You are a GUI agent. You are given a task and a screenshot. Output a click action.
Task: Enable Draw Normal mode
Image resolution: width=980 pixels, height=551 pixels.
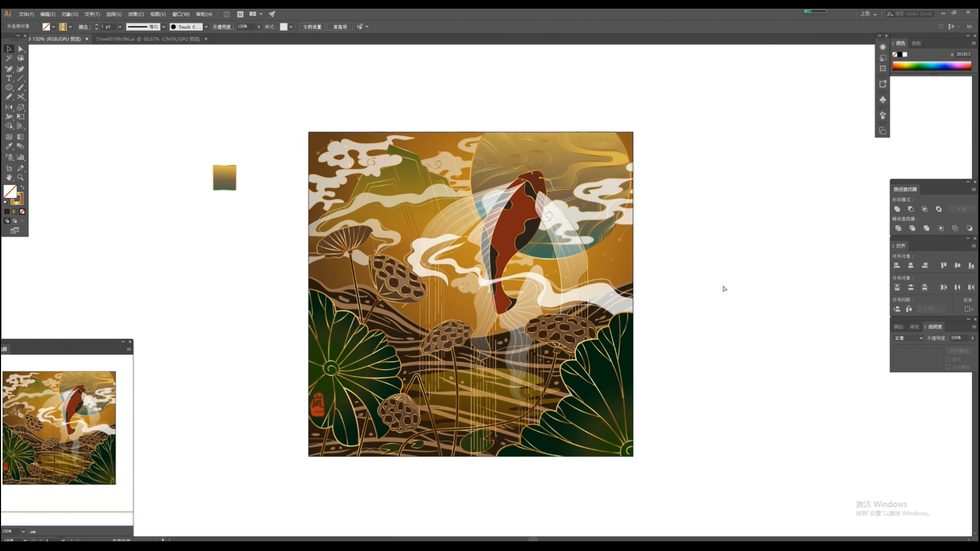(x=7, y=221)
